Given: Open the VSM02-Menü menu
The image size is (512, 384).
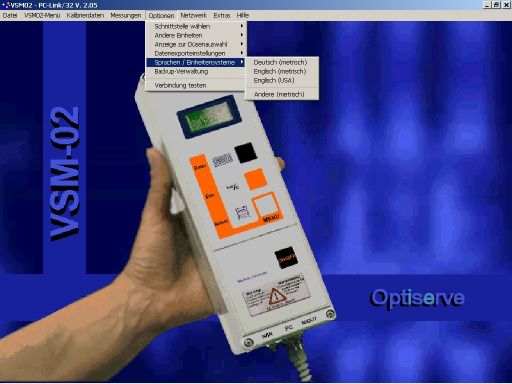Looking at the screenshot, I should pyautogui.click(x=42, y=15).
